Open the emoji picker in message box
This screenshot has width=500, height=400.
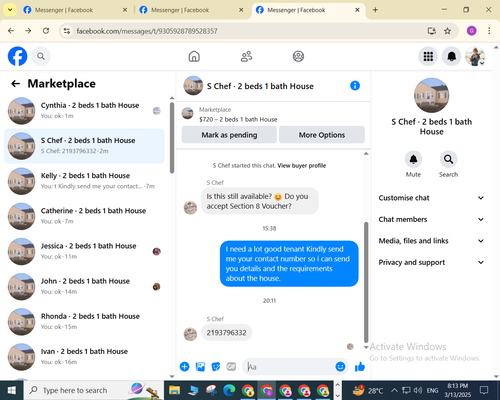(x=340, y=367)
